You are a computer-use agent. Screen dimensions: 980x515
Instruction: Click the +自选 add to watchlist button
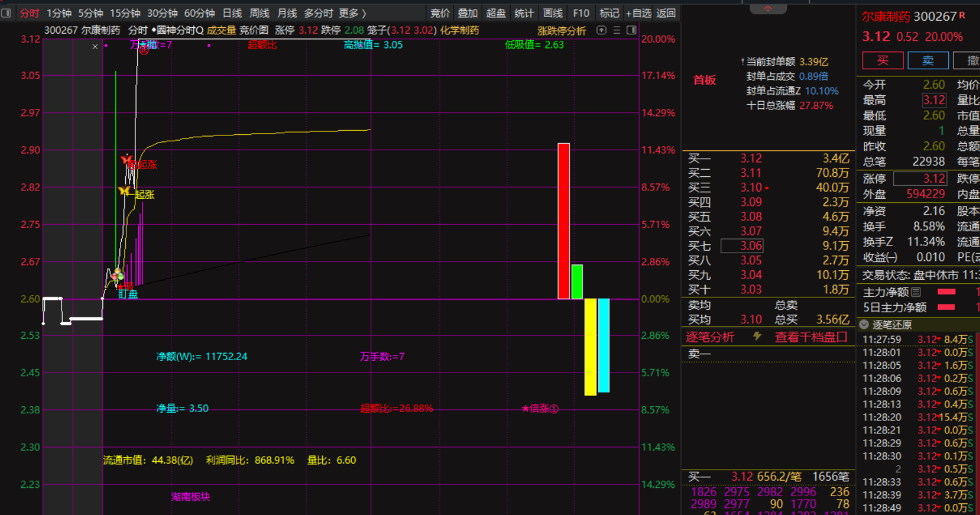[638, 13]
